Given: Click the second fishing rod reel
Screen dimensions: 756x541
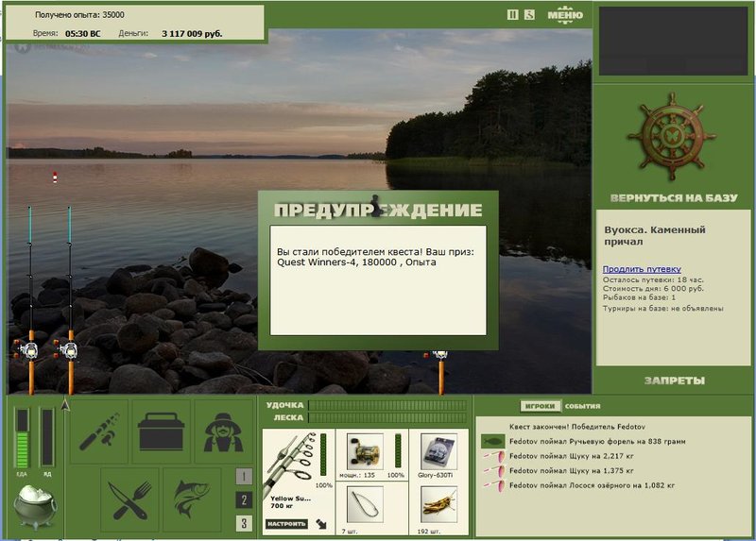Looking at the screenshot, I should (x=67, y=349).
